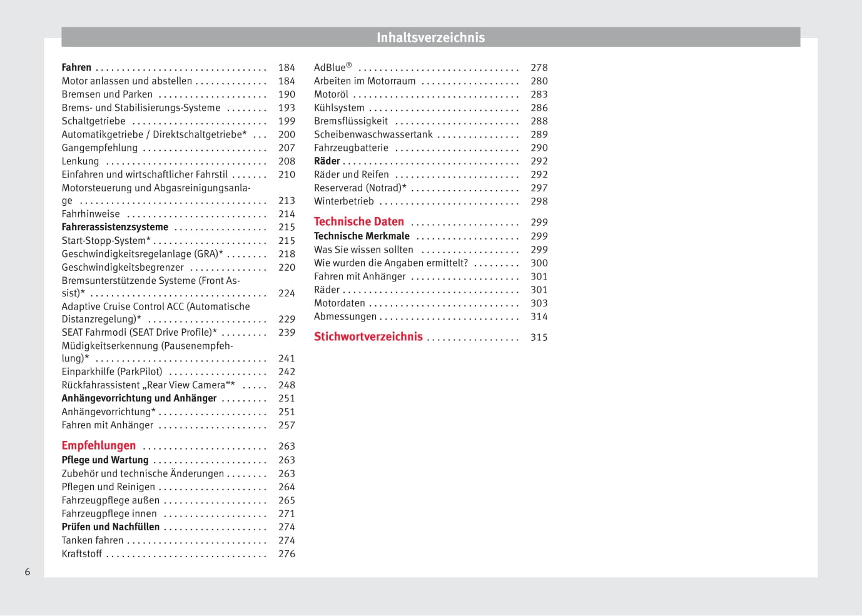Image resolution: width=862 pixels, height=616 pixels.
Task: Select the Fahrzeugpflege innen entry
Action: click(x=109, y=513)
